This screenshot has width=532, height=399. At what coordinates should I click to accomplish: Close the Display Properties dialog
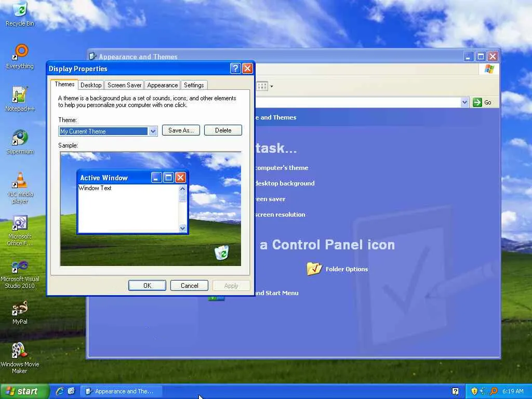coord(248,69)
